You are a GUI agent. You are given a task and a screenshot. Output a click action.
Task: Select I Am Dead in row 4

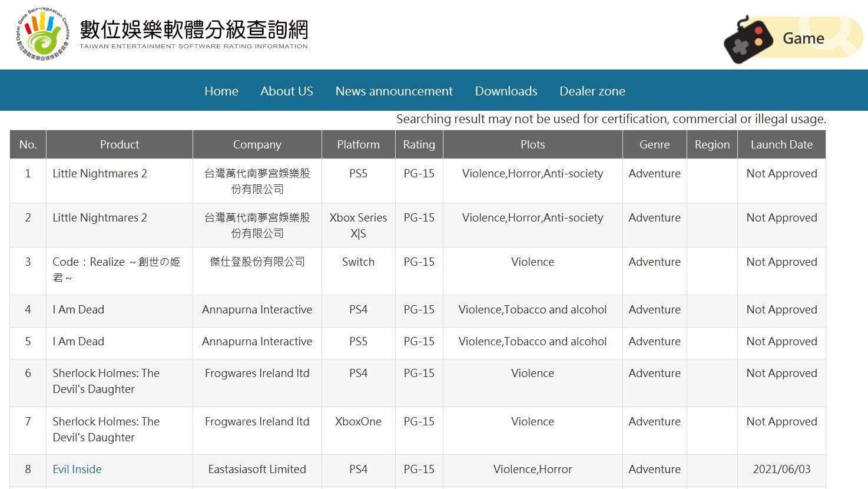click(x=78, y=309)
